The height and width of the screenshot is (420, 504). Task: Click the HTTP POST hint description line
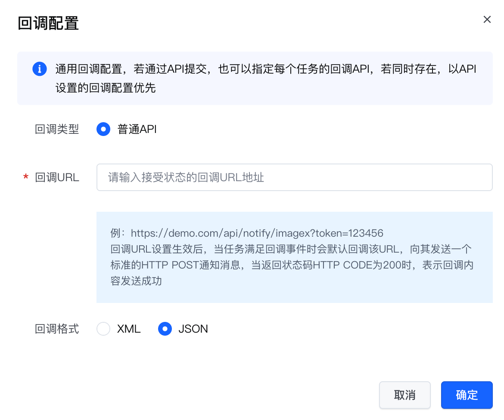coord(292,265)
